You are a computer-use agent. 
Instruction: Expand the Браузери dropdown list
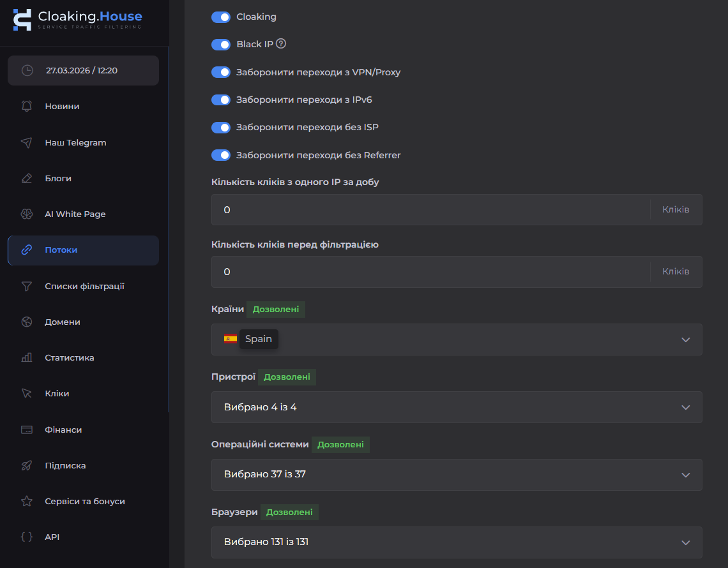coord(456,542)
